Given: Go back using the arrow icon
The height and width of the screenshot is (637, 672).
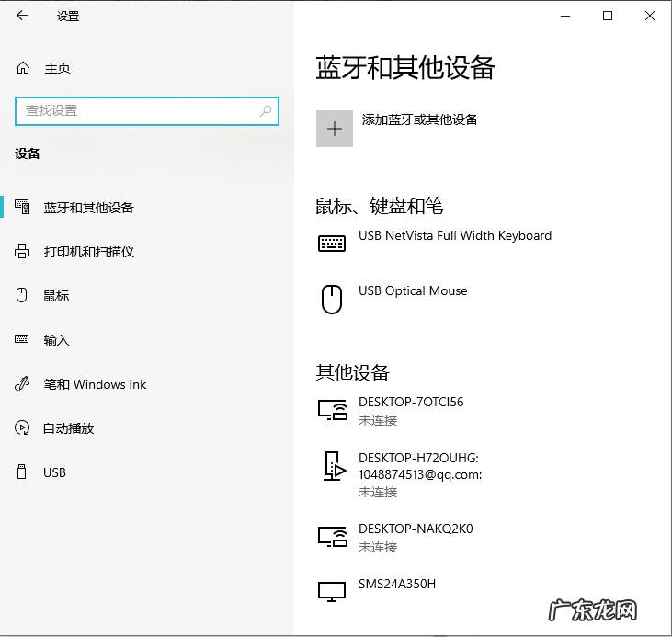Looking at the screenshot, I should (22, 16).
